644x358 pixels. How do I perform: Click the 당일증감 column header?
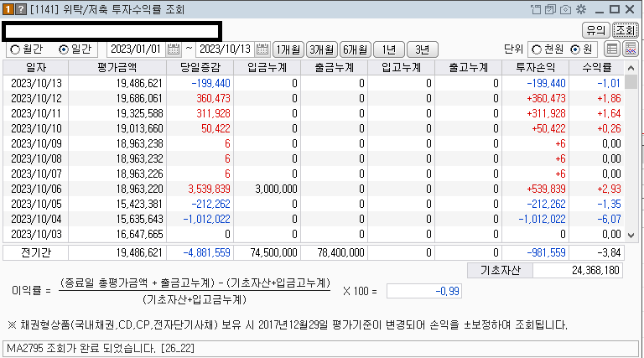tap(200, 67)
